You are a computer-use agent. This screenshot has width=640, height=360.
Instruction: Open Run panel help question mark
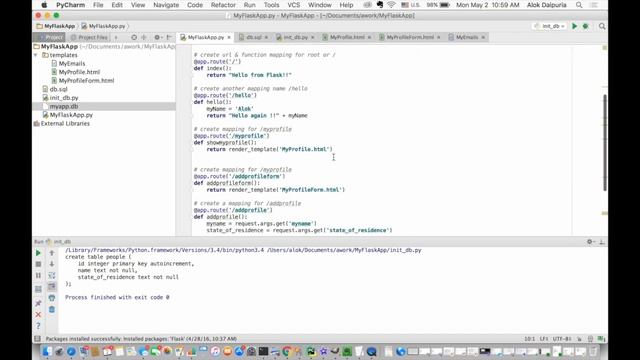pos(38,326)
